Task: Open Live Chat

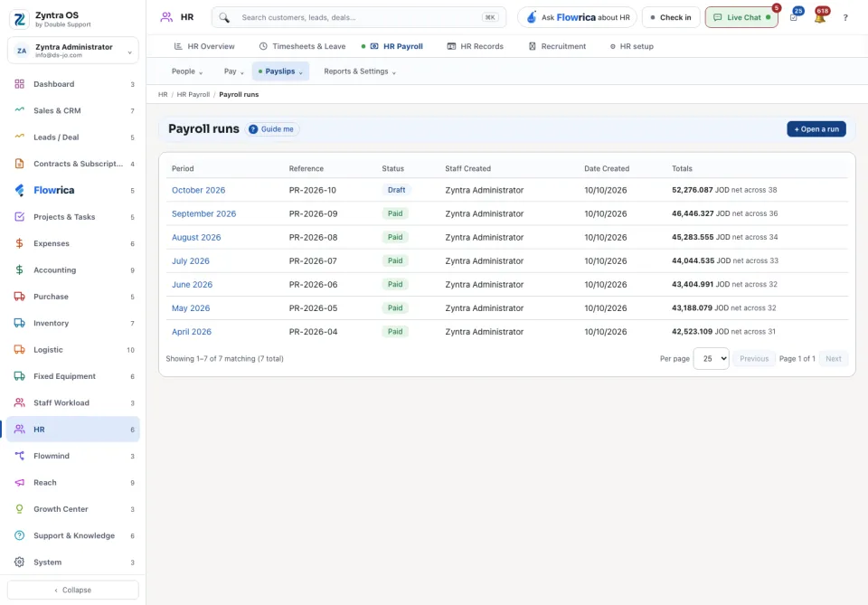Action: [741, 18]
